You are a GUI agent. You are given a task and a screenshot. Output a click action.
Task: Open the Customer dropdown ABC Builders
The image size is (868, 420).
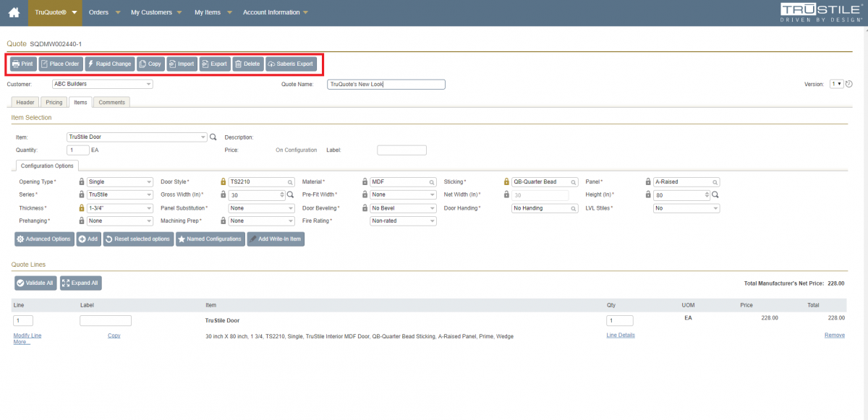(x=102, y=84)
